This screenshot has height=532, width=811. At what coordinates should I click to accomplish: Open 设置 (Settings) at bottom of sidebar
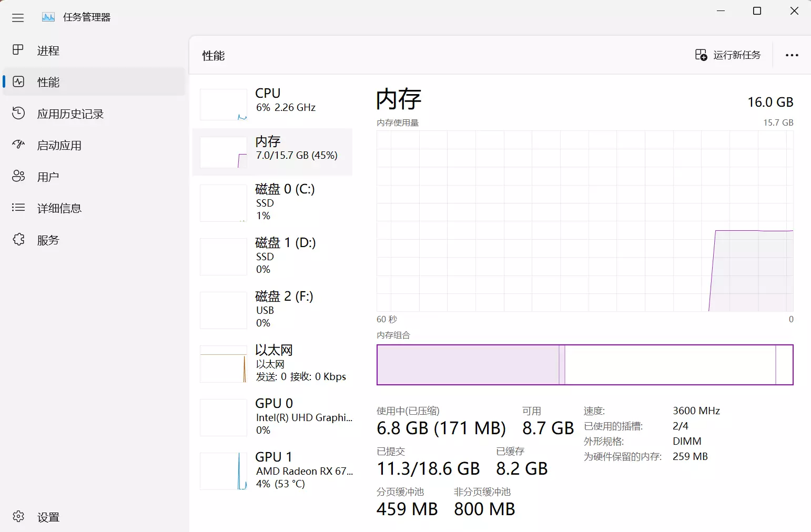(x=48, y=517)
